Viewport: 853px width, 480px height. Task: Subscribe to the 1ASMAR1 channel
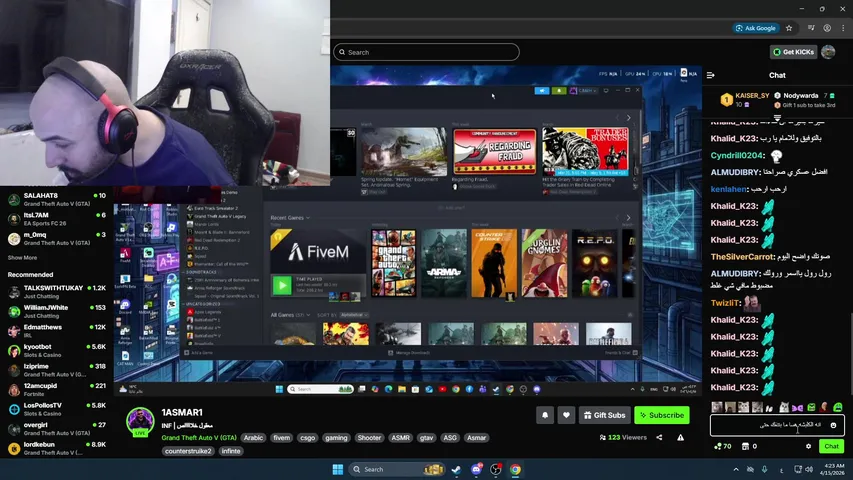[662, 415]
